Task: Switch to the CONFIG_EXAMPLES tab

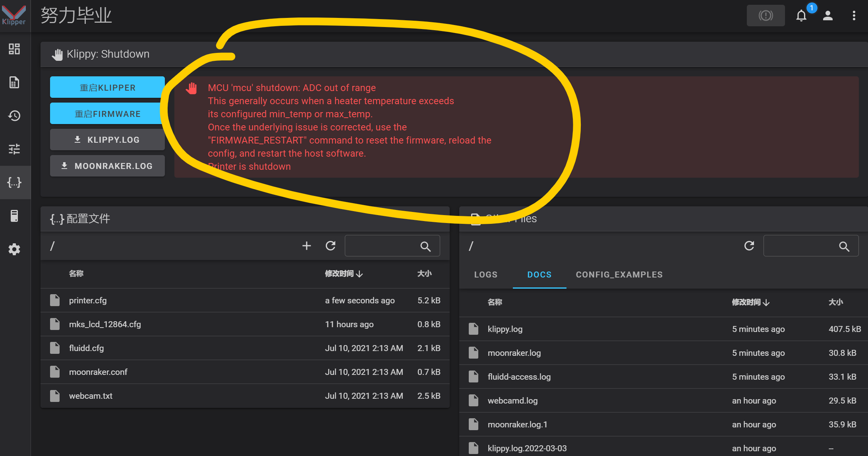Action: pyautogui.click(x=619, y=275)
